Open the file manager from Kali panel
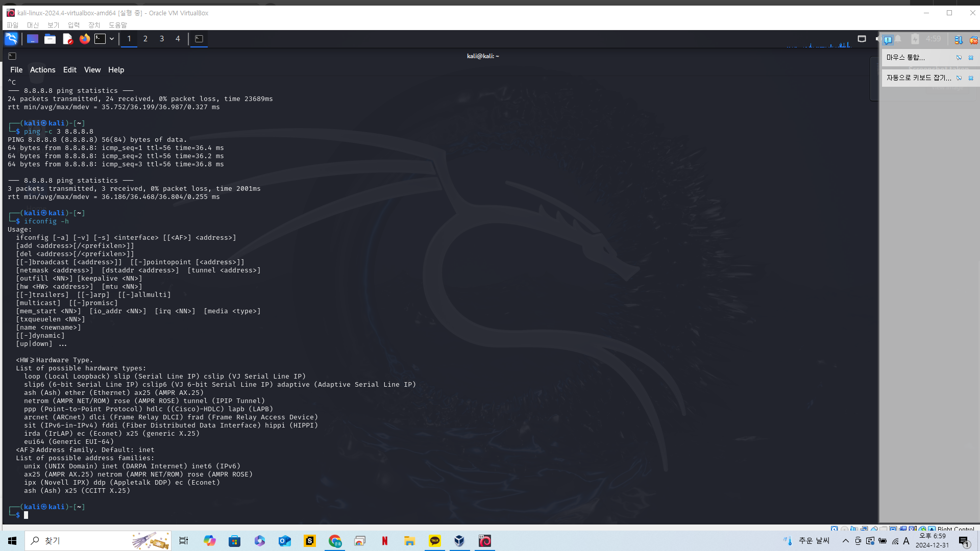Viewport: 980px width, 551px height. [x=50, y=39]
